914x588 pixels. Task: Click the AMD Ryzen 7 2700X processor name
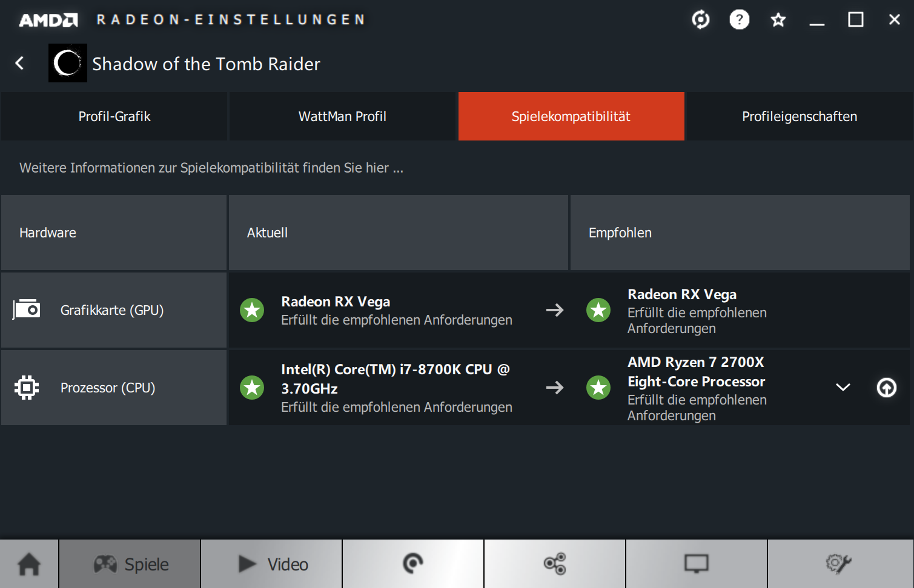coord(697,372)
